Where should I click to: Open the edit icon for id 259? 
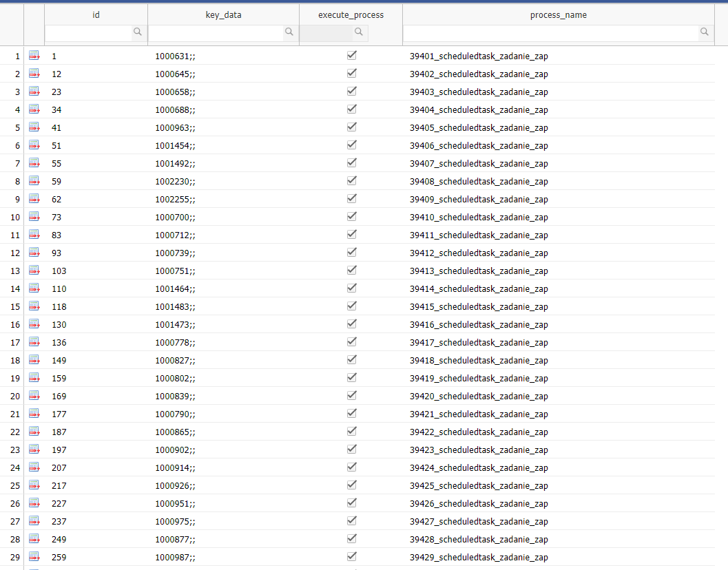[x=34, y=557]
